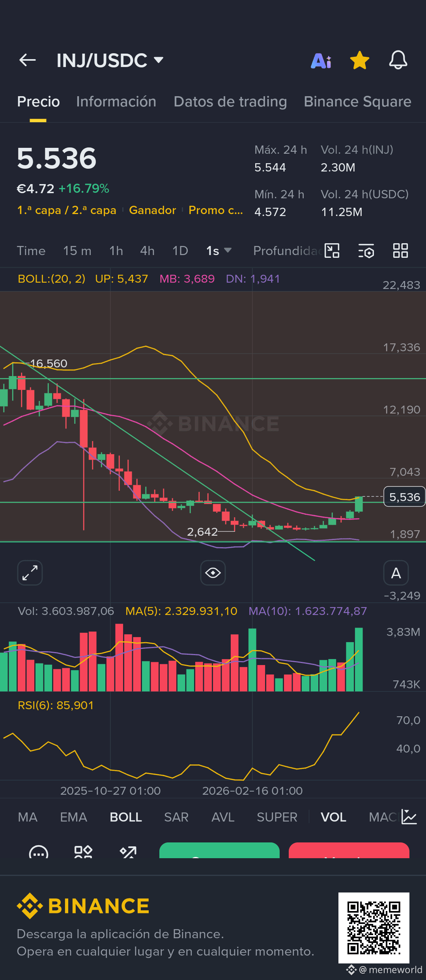The image size is (426, 980).
Task: Open the indicator chart settings icon
Action: coord(409,817)
